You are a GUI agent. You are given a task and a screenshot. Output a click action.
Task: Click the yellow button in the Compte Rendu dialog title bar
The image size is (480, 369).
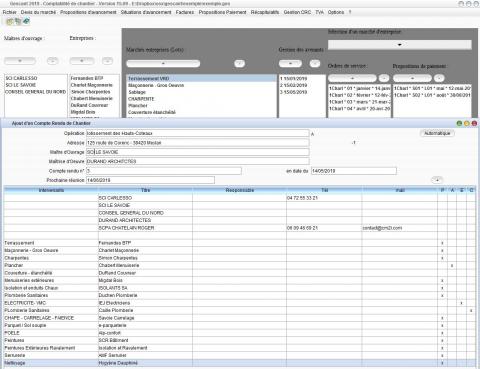coord(467,123)
